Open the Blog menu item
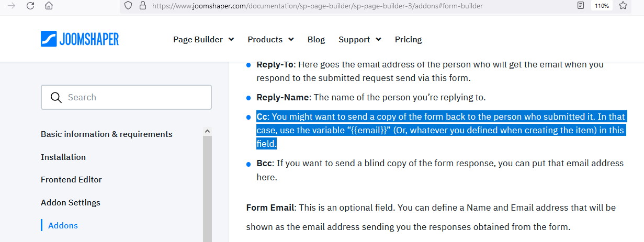The width and height of the screenshot is (644, 242). point(316,40)
